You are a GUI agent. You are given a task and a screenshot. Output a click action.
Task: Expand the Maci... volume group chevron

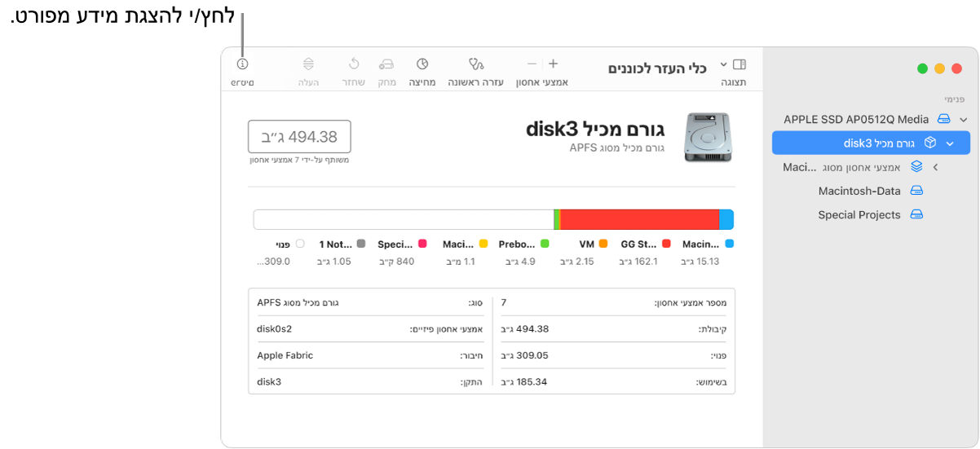936,167
